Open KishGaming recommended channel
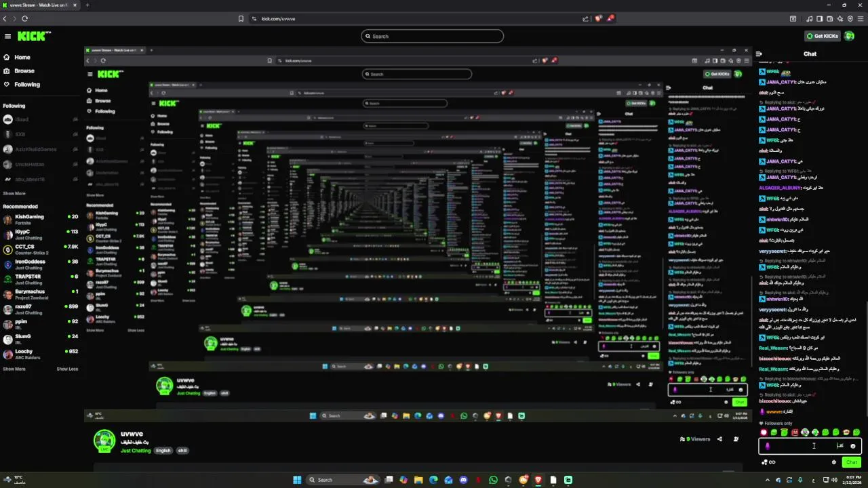 tap(41, 219)
